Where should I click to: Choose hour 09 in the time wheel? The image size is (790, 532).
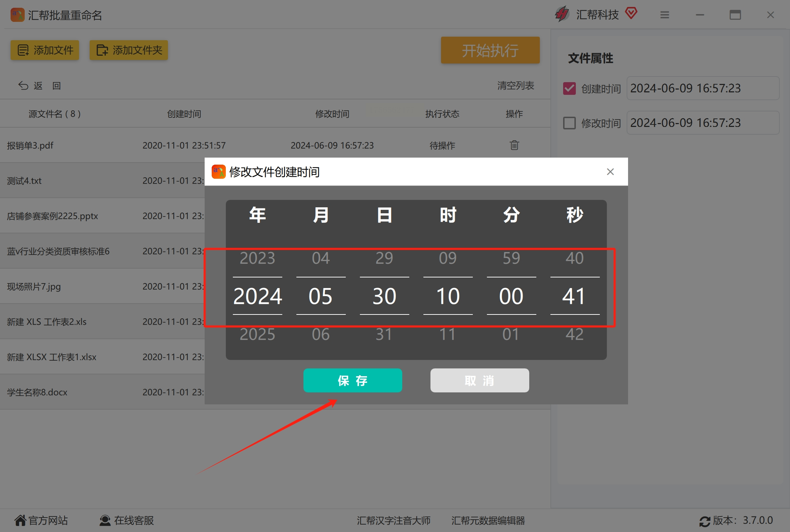tap(447, 258)
